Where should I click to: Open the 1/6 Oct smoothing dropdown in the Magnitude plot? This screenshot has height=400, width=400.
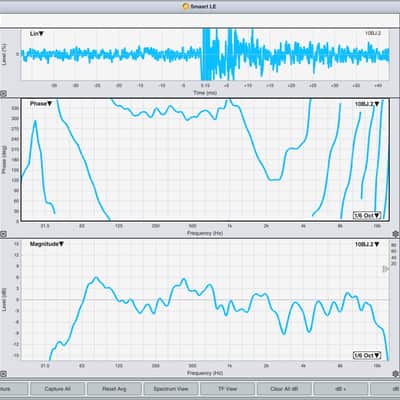click(367, 355)
